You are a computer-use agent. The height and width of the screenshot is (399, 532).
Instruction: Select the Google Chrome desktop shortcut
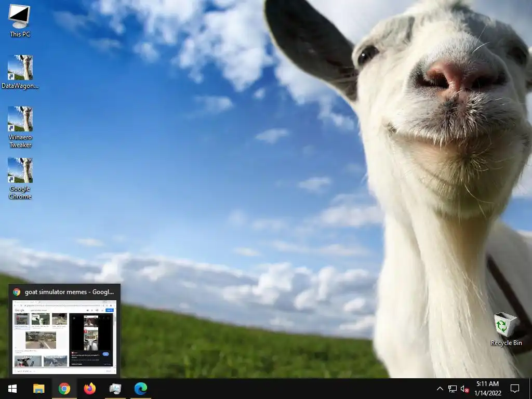click(20, 179)
